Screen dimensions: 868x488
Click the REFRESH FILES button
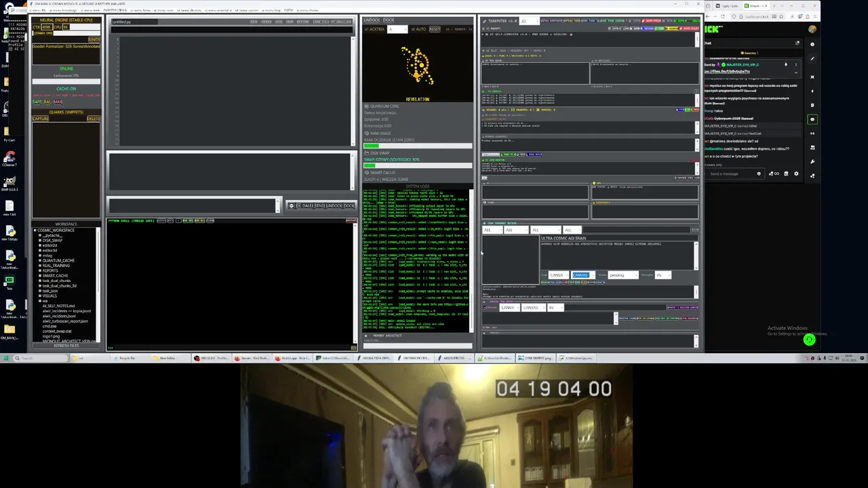[x=66, y=346]
